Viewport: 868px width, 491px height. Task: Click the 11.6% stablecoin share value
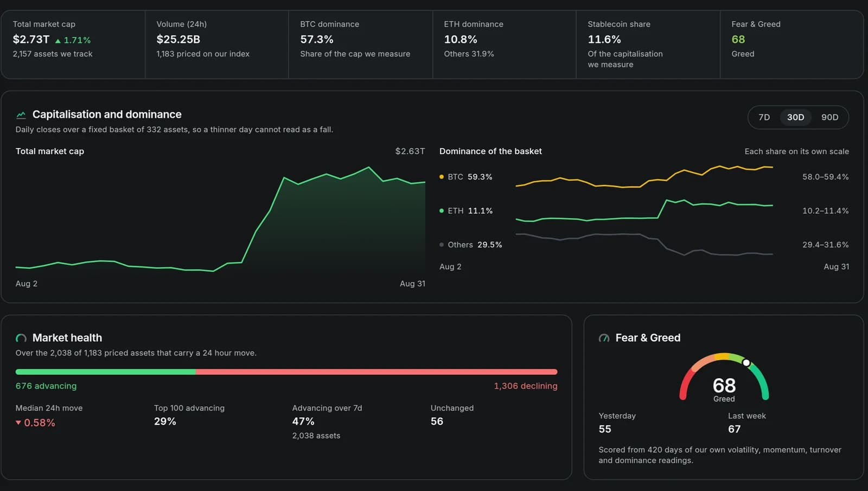[604, 40]
